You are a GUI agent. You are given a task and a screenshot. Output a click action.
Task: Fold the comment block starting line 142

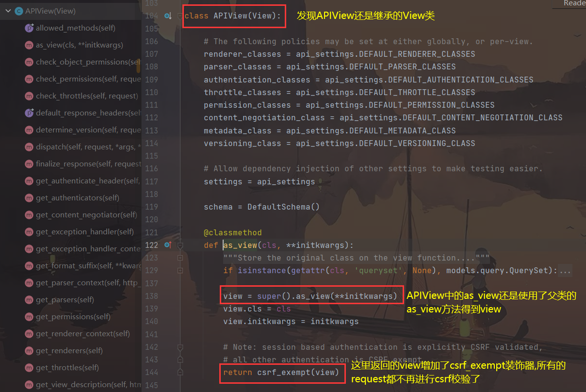point(180,347)
